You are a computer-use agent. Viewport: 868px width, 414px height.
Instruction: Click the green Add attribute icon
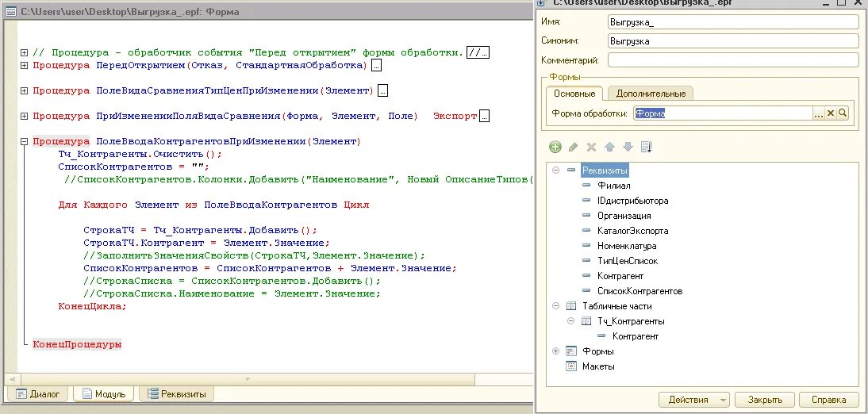[555, 147]
